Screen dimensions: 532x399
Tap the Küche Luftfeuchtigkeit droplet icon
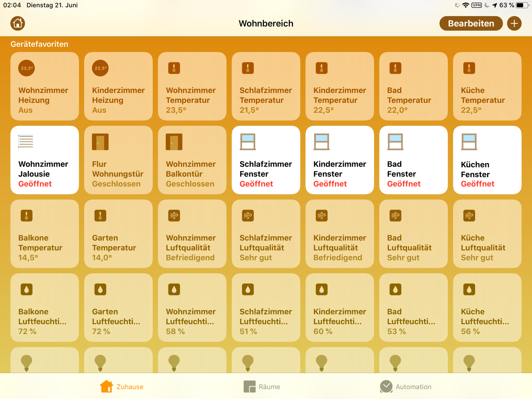coord(469,290)
